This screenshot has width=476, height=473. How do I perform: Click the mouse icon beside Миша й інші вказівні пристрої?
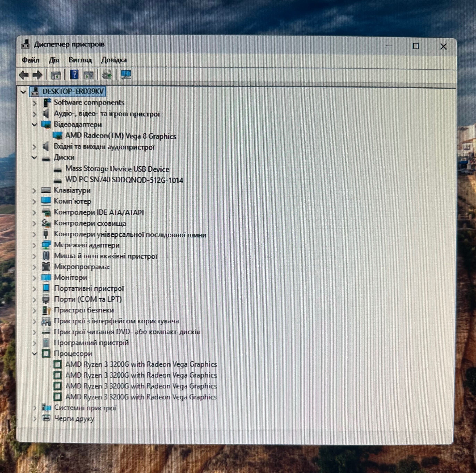point(46,256)
